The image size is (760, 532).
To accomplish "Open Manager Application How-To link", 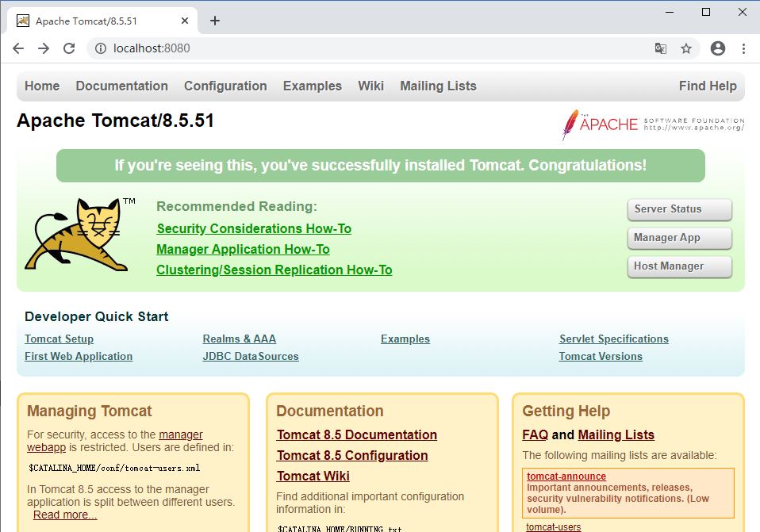I will [243, 250].
